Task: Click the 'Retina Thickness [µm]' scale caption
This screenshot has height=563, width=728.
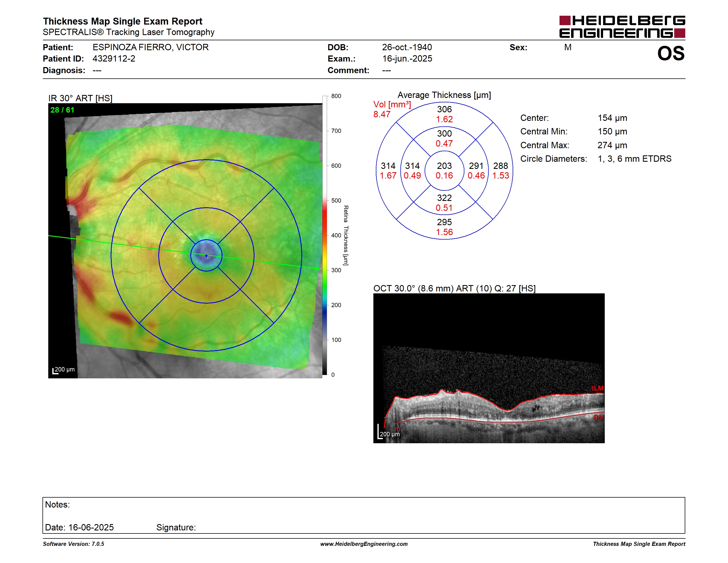Action: [346, 235]
